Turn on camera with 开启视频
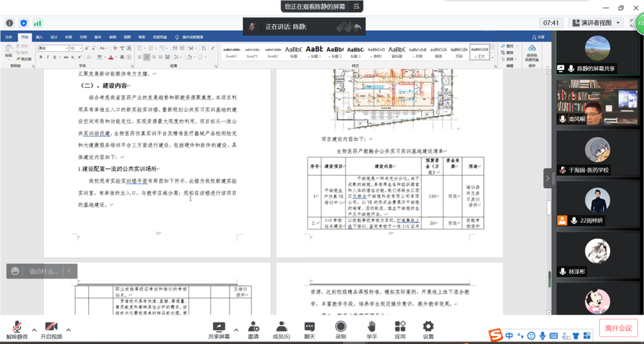This screenshot has height=344, width=644. click(52, 330)
